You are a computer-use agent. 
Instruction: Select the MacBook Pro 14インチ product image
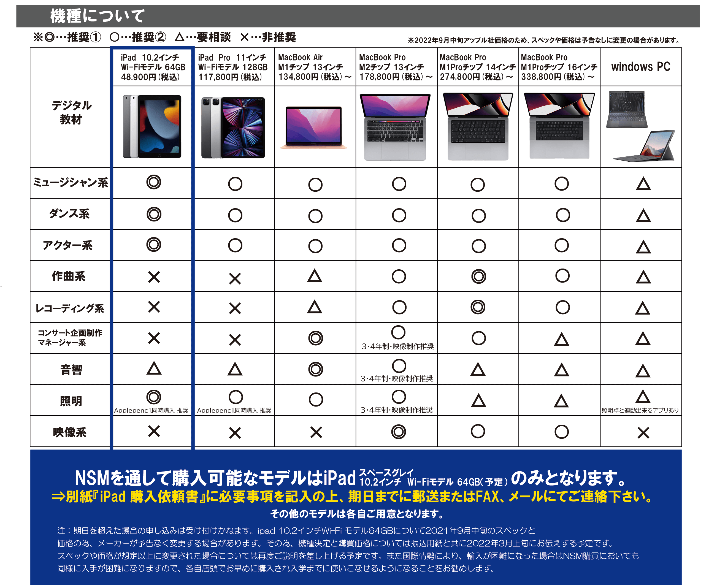click(478, 126)
